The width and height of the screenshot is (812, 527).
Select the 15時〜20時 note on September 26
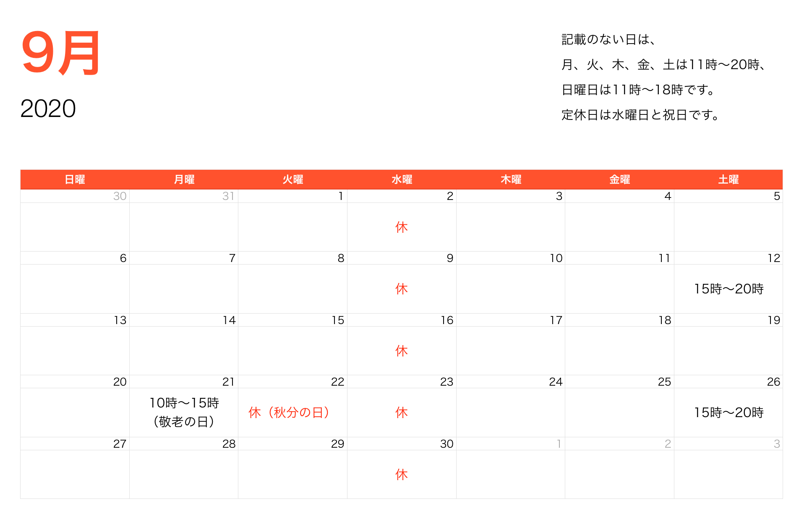729,413
